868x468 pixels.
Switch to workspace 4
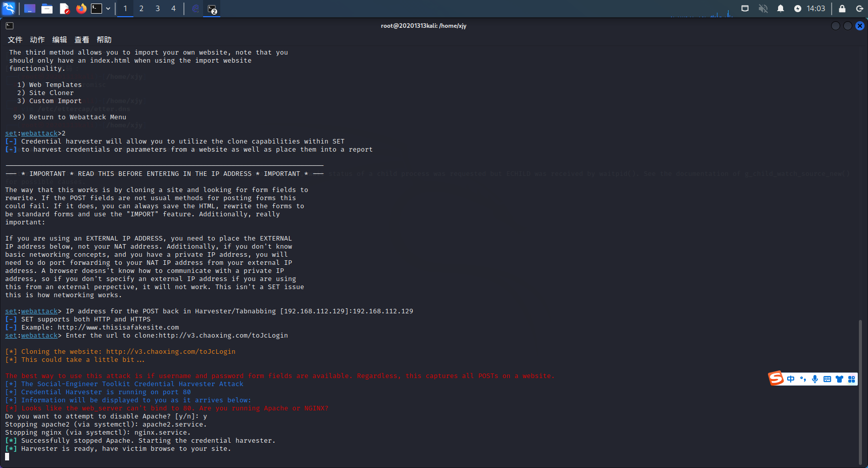coord(173,9)
